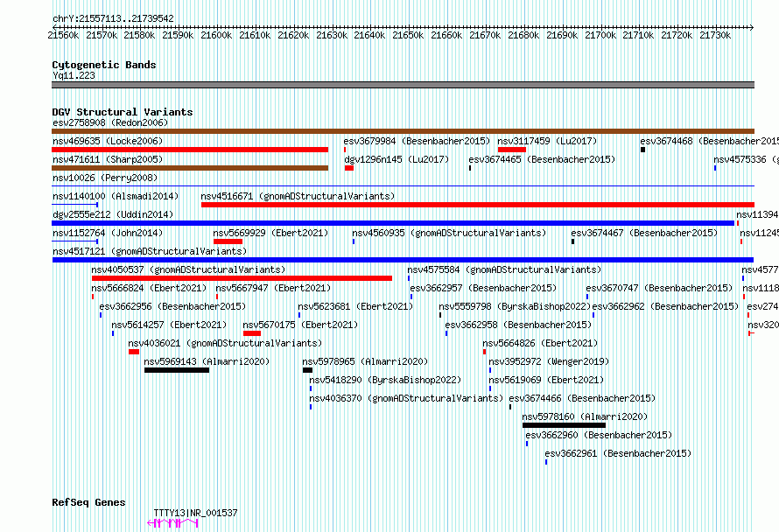
Task: Click esv3674466 (Besenbacher2015) label
Action: 582,398
